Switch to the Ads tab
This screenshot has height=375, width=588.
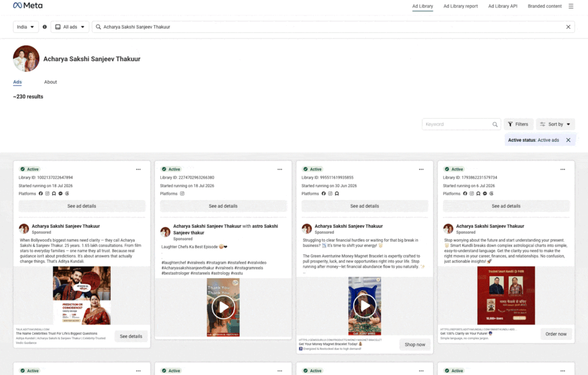pyautogui.click(x=18, y=82)
